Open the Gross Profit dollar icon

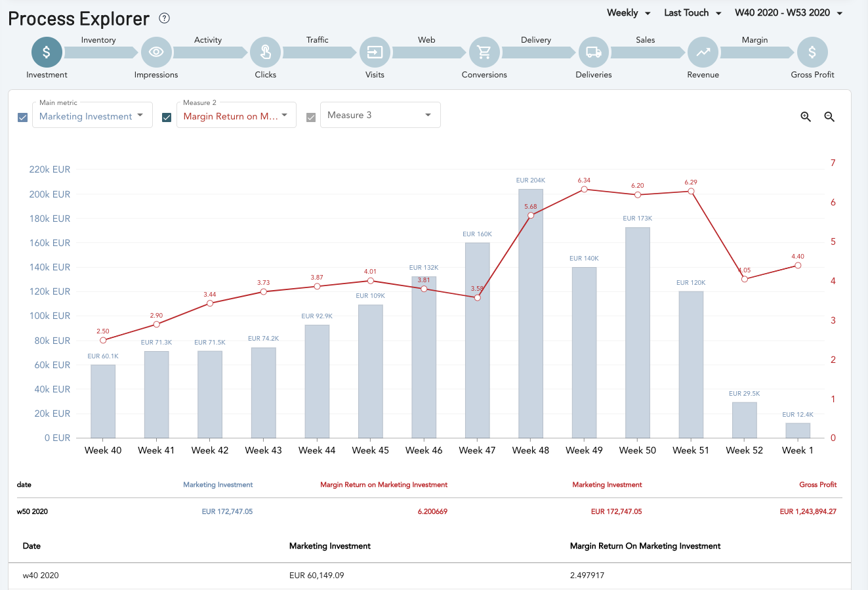coord(812,52)
